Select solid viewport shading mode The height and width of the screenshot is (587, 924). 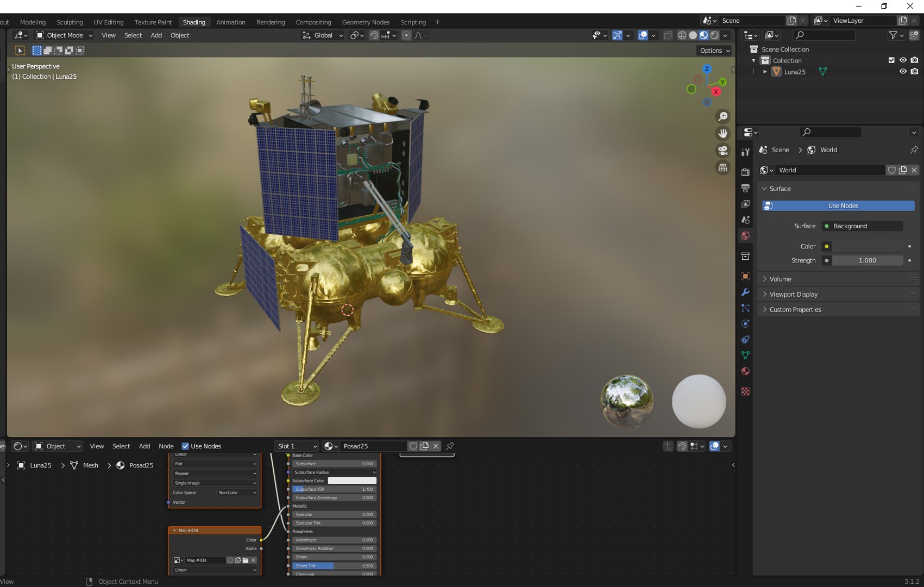tap(693, 35)
